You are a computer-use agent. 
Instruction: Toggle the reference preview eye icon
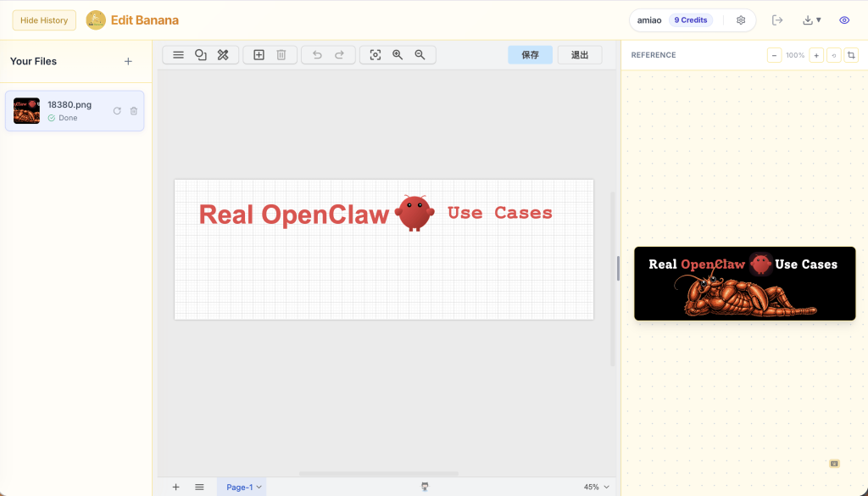pyautogui.click(x=844, y=20)
